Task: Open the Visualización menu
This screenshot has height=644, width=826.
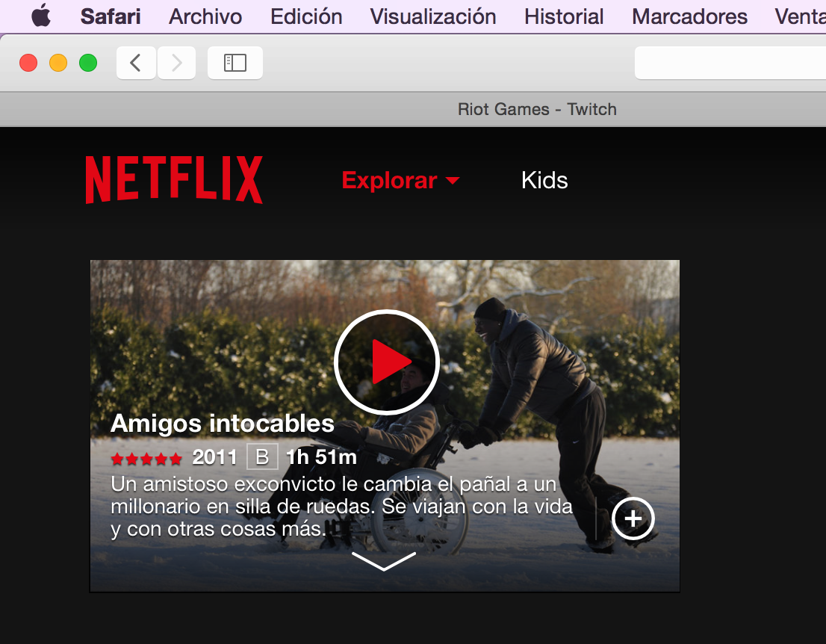Action: pos(432,16)
